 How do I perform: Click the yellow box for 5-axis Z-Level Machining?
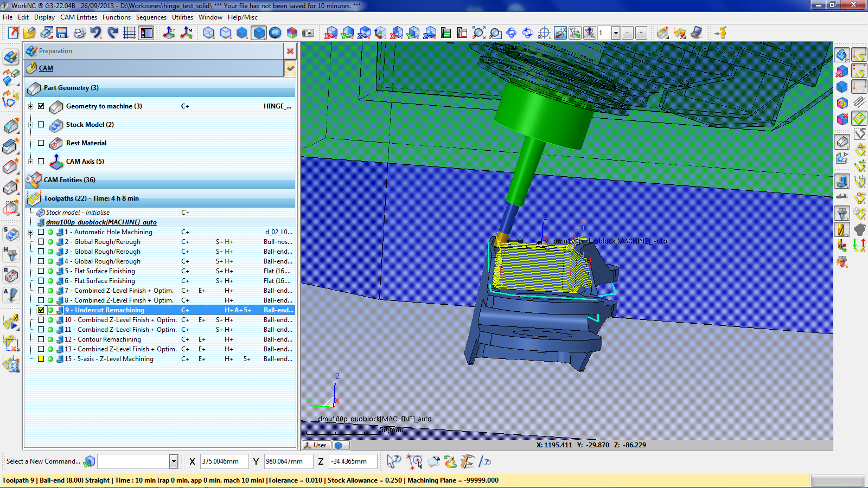(x=41, y=359)
